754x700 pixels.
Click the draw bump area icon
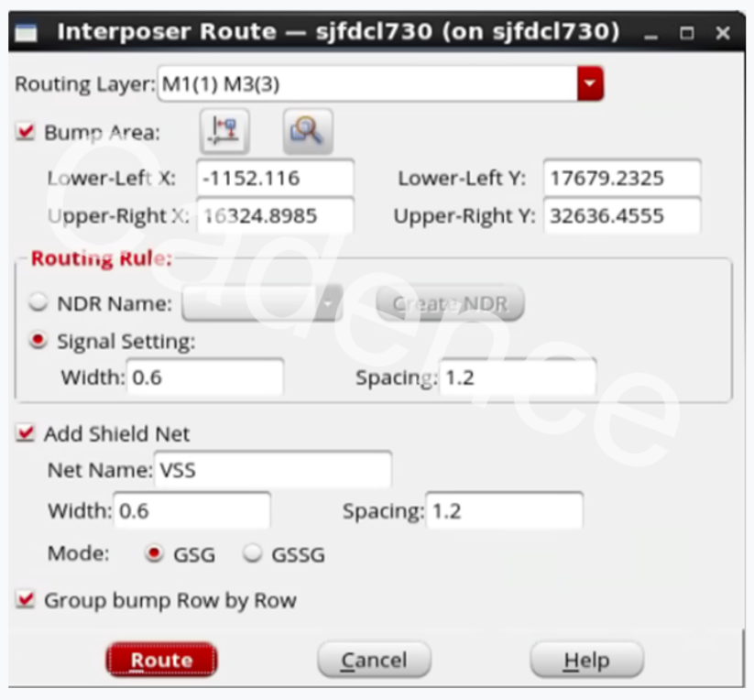click(224, 131)
